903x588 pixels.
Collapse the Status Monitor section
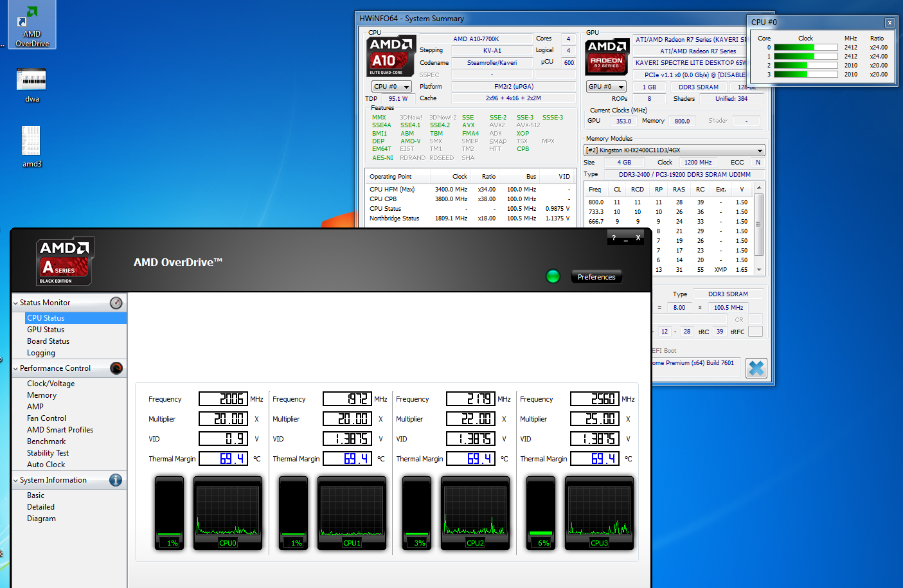15,303
